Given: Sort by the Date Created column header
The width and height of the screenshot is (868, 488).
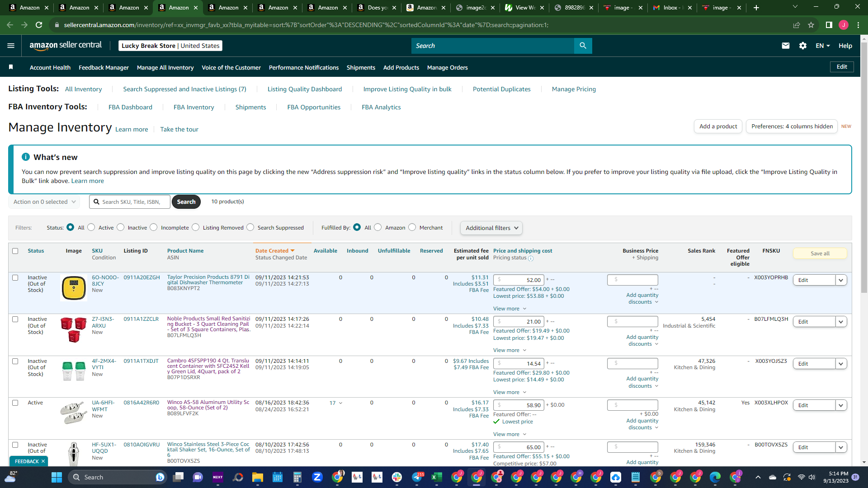Looking at the screenshot, I should pyautogui.click(x=275, y=251).
